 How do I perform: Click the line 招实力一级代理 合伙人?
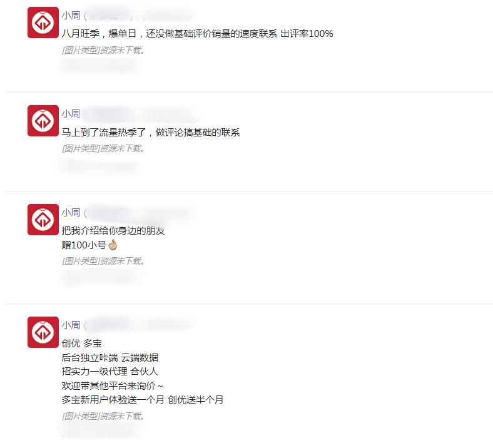[x=109, y=372]
